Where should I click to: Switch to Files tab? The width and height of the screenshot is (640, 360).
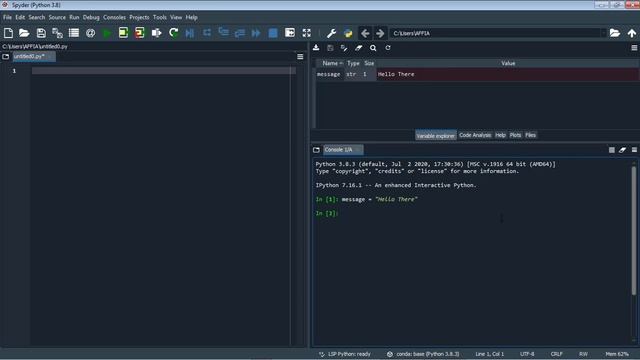(x=531, y=135)
